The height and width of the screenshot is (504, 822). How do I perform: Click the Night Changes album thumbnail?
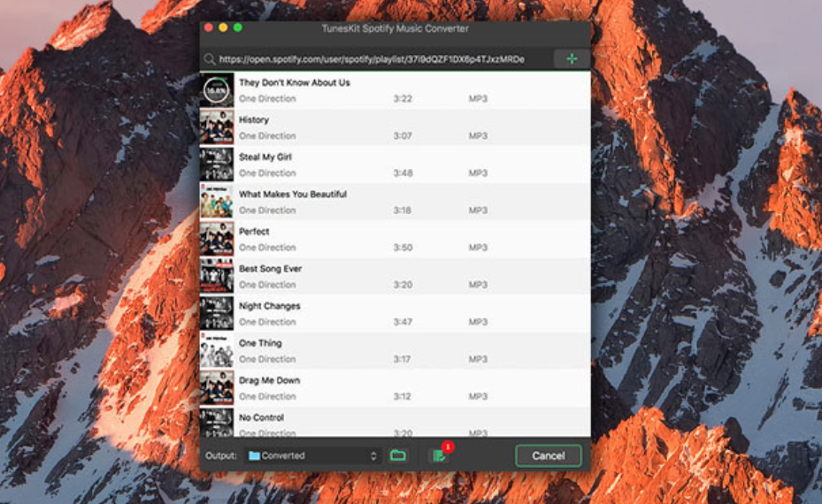(x=217, y=313)
